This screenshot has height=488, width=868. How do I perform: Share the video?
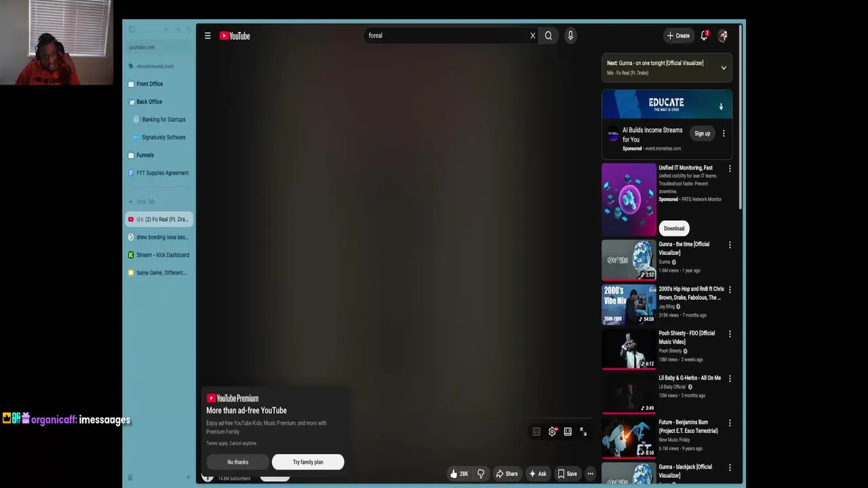coord(507,474)
